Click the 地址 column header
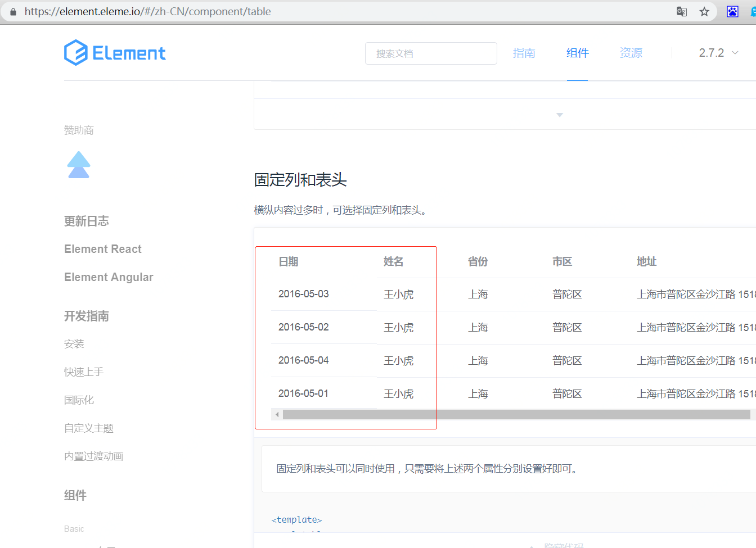 coord(646,261)
